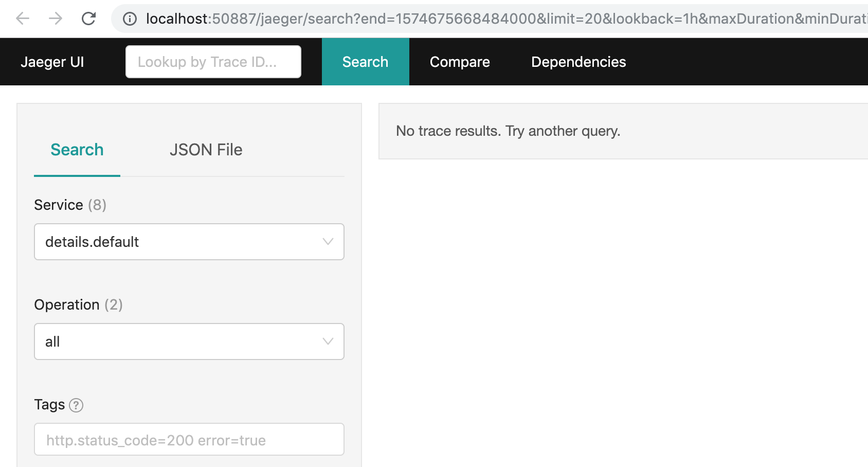The width and height of the screenshot is (868, 467).
Task: Switch to the JSON File tab
Action: click(206, 150)
